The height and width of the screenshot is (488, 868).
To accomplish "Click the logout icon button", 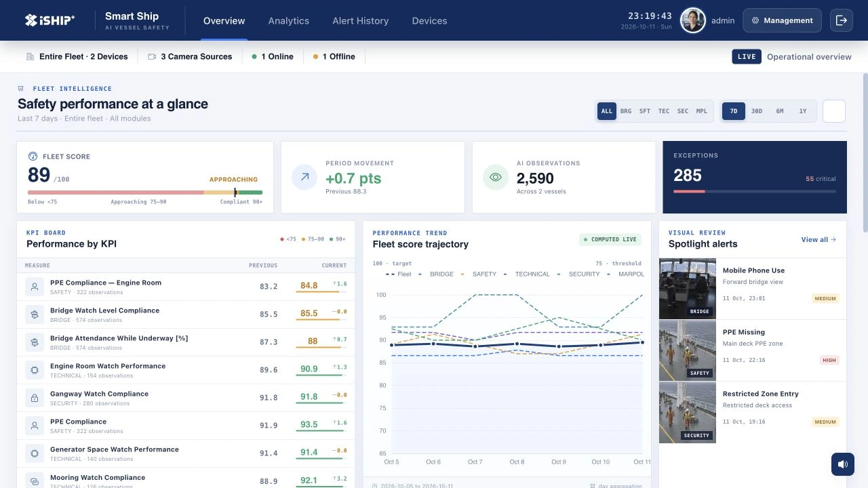I will point(842,20).
